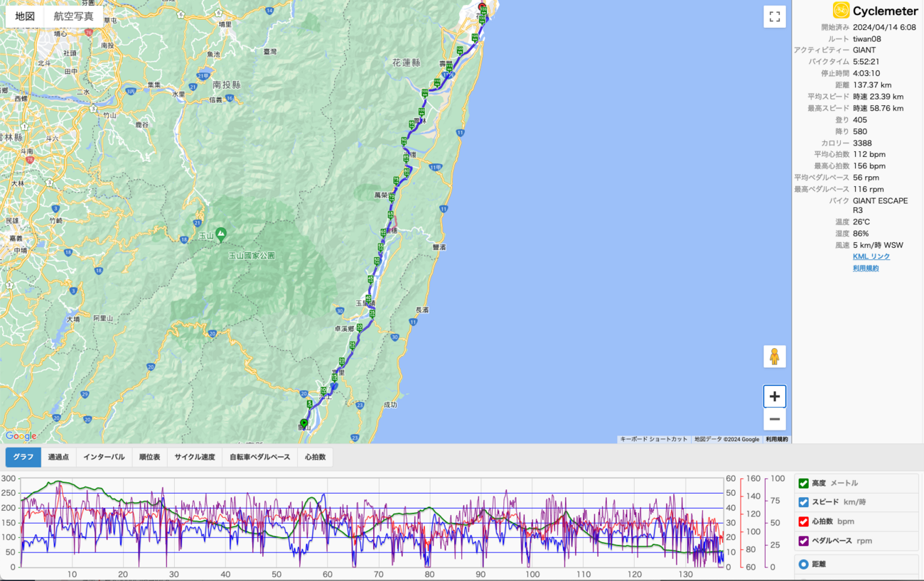Switch map to 地図 view

click(x=25, y=16)
